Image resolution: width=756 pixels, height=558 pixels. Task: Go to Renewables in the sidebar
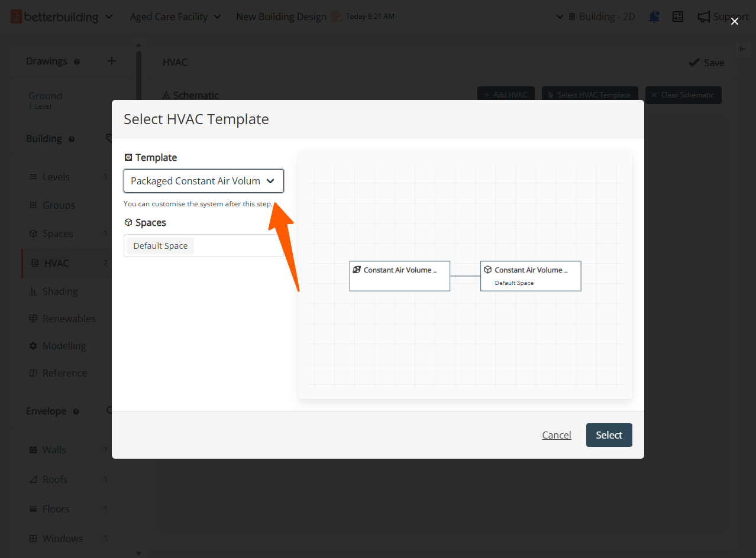click(x=69, y=319)
